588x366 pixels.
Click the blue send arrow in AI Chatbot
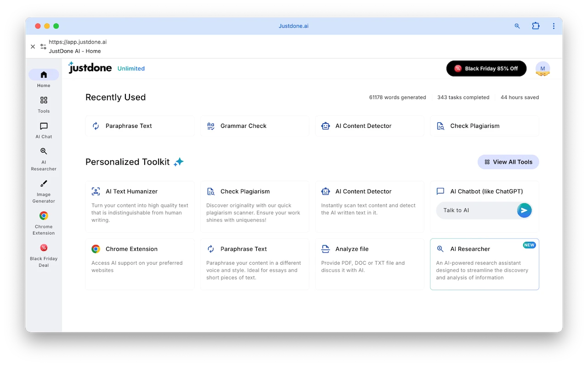pos(524,210)
